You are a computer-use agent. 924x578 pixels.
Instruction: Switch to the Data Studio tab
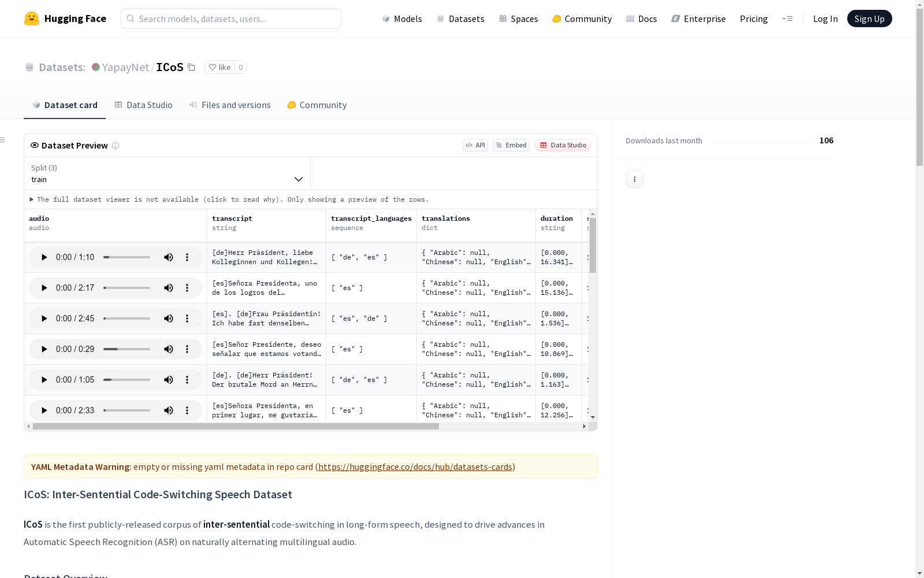[143, 105]
